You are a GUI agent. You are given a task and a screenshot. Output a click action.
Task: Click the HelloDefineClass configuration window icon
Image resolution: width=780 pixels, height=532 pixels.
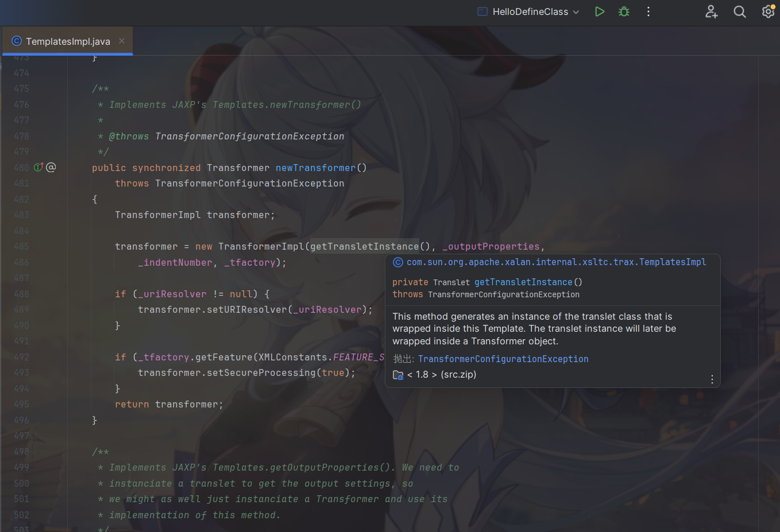click(482, 11)
